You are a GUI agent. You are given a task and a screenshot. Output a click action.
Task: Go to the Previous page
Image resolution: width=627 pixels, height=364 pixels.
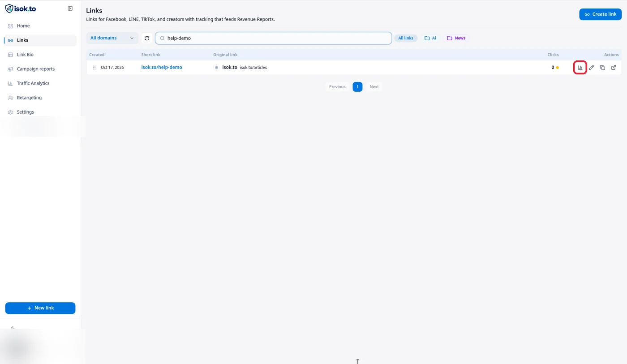[x=337, y=87]
